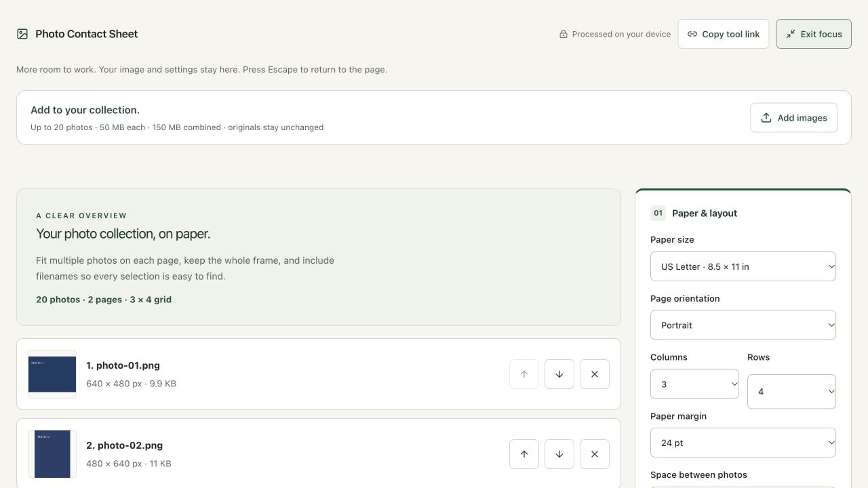868x488 pixels.
Task: Click the photo-02.png thumbnail
Action: click(52, 454)
